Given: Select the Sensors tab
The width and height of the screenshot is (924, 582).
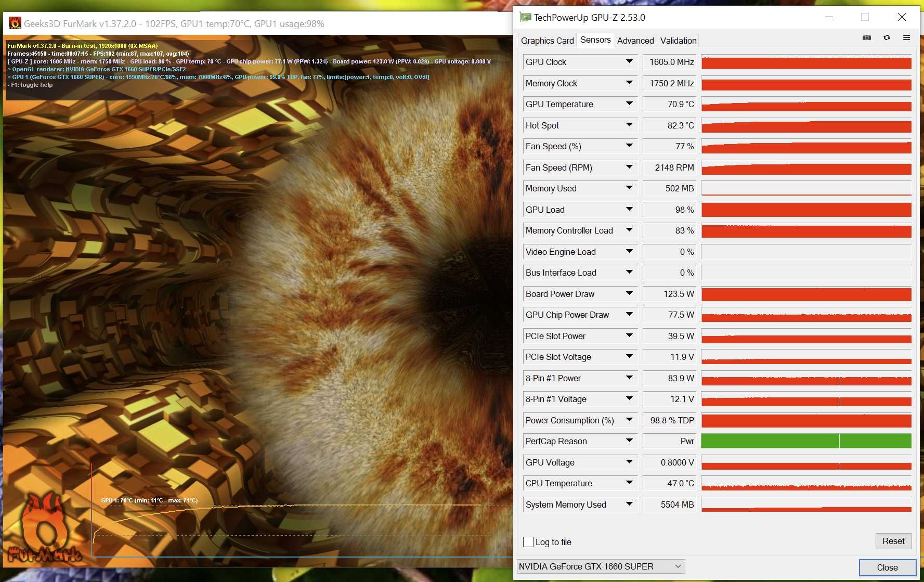Looking at the screenshot, I should [x=595, y=40].
